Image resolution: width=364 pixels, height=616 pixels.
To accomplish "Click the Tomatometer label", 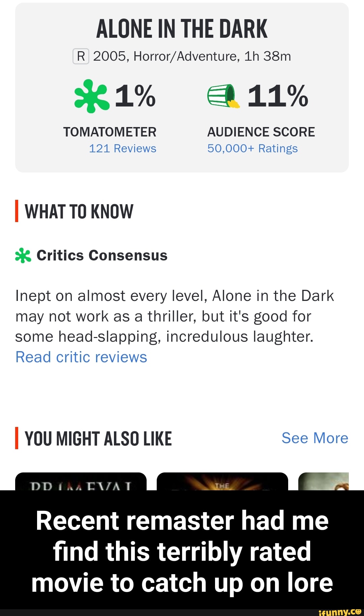I will (110, 132).
